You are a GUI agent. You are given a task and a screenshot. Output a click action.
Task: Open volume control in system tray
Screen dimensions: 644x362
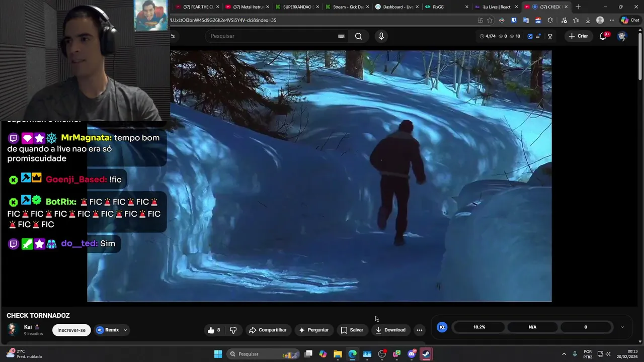(608, 354)
